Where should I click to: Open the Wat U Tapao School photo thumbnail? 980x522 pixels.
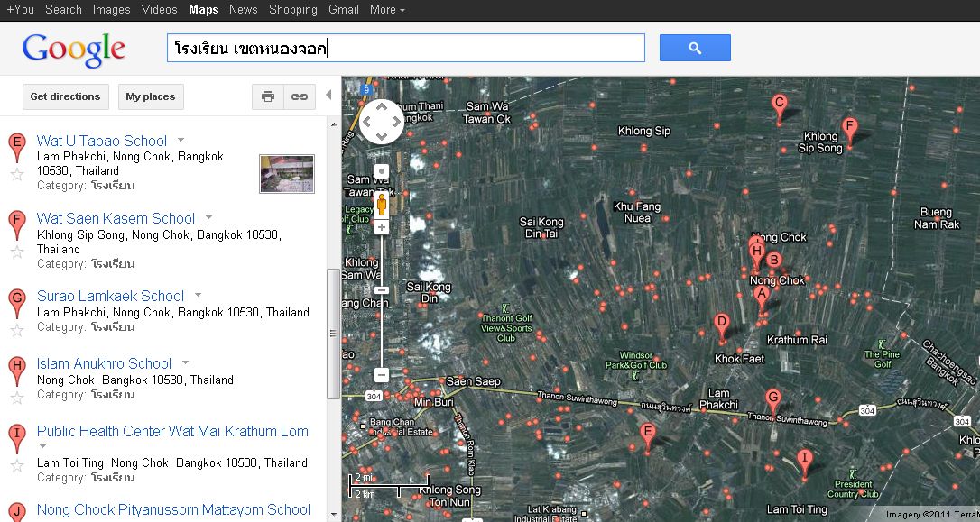(x=287, y=174)
